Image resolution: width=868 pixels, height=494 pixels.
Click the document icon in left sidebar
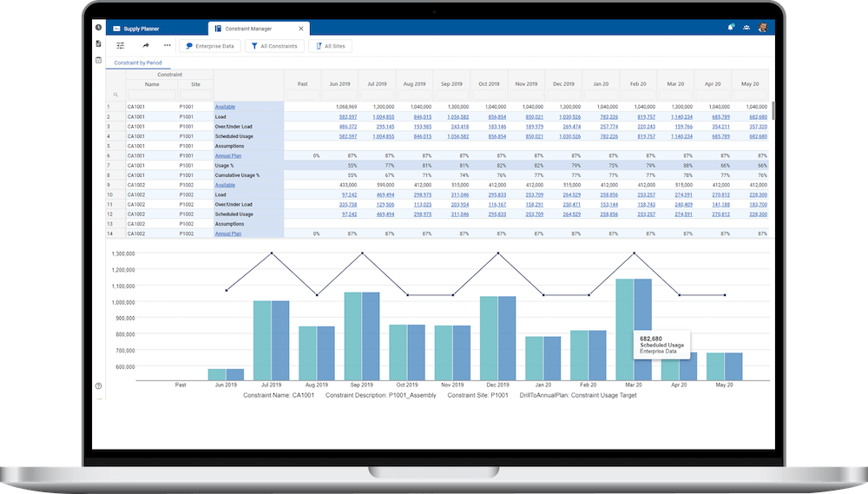pos(98,43)
